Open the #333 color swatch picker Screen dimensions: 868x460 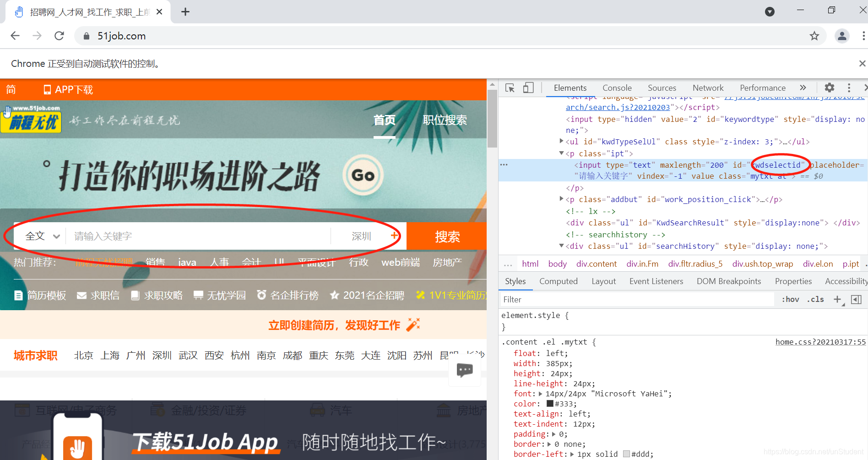click(550, 404)
